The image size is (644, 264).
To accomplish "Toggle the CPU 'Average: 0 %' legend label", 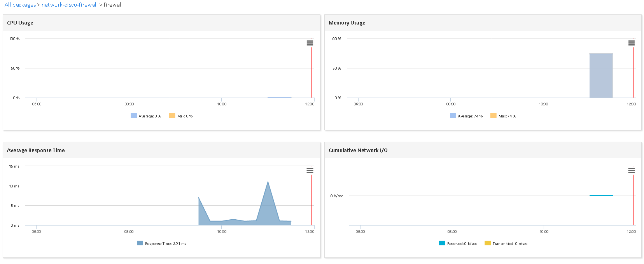I will tap(149, 116).
